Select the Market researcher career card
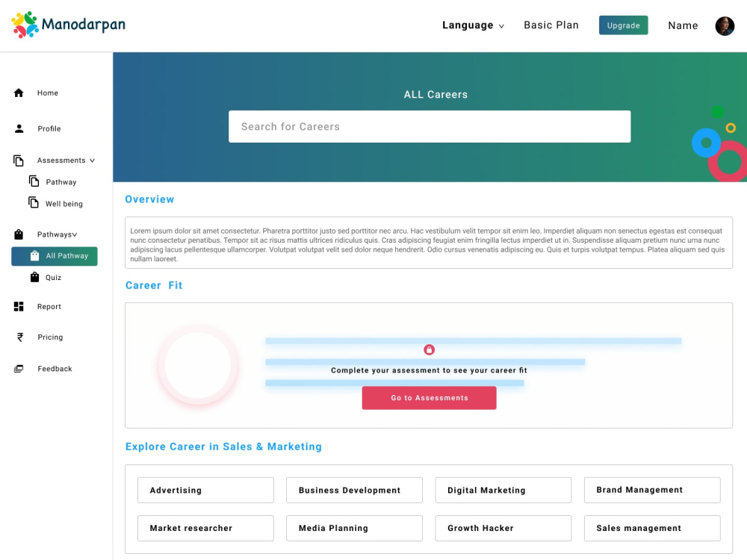The image size is (747, 560). click(206, 528)
